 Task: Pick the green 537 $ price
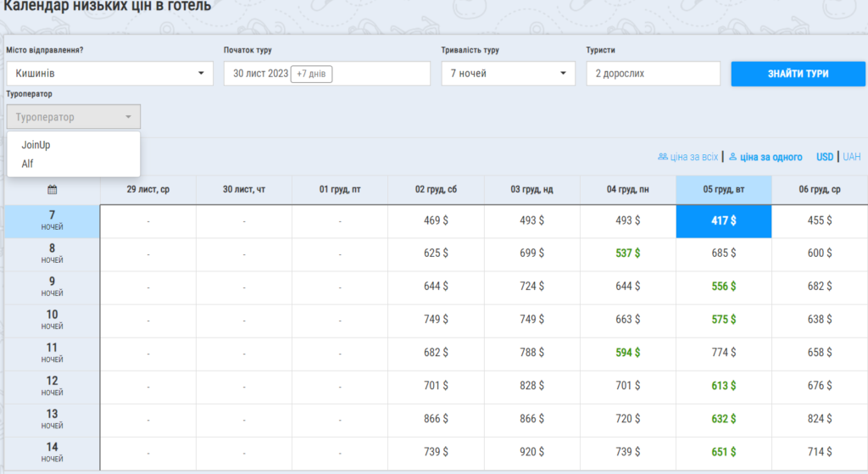(x=627, y=254)
